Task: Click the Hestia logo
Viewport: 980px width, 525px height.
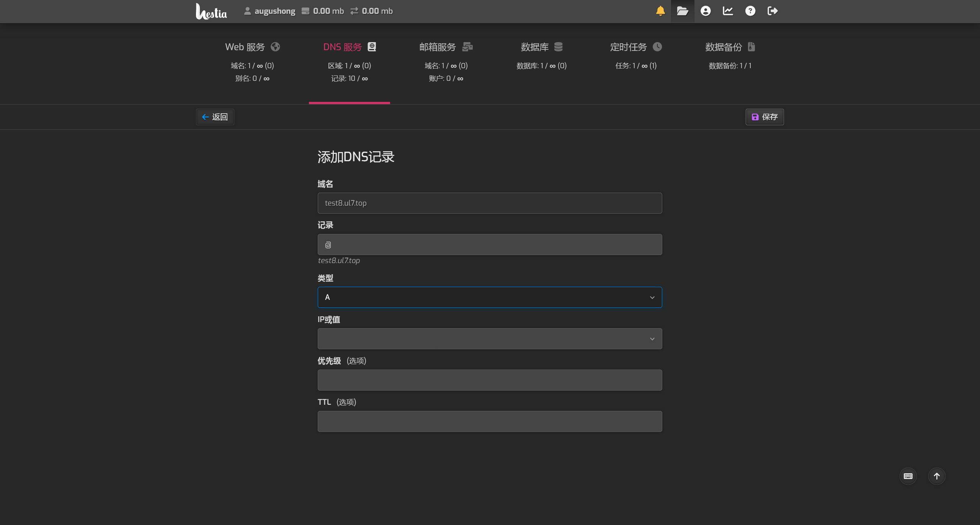Action: [x=211, y=11]
